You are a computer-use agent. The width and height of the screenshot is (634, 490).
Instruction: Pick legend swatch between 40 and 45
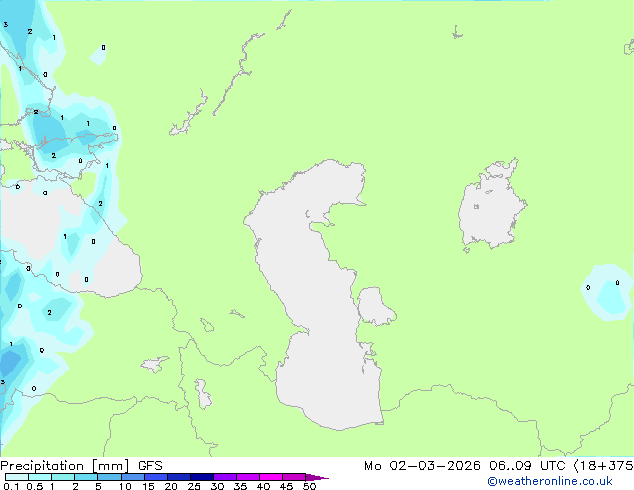[271, 477]
